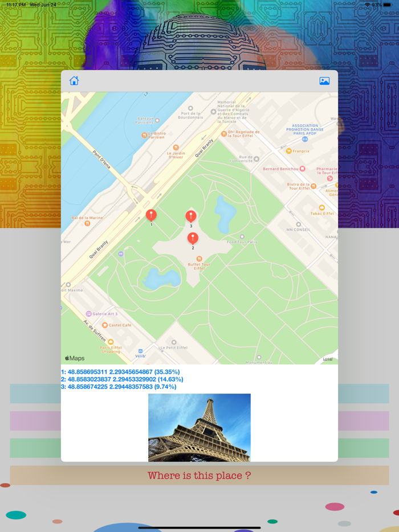
Task: Tap the Buffet Tour Eiffel restaurant marker
Action: click(199, 259)
